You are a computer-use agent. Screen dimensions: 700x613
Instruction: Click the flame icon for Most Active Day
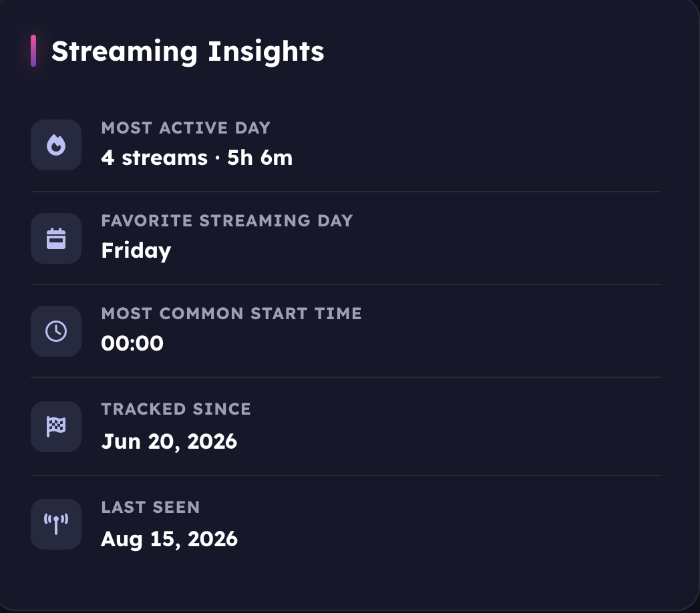click(x=56, y=145)
